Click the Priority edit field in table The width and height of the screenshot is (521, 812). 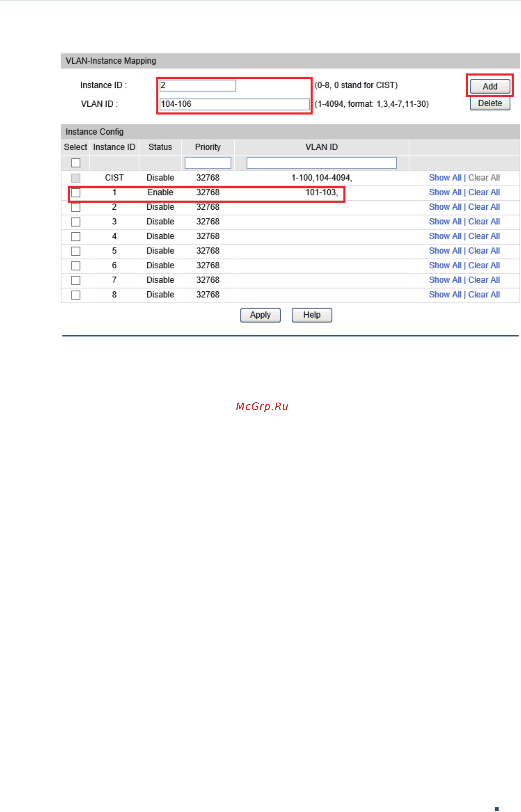point(208,163)
